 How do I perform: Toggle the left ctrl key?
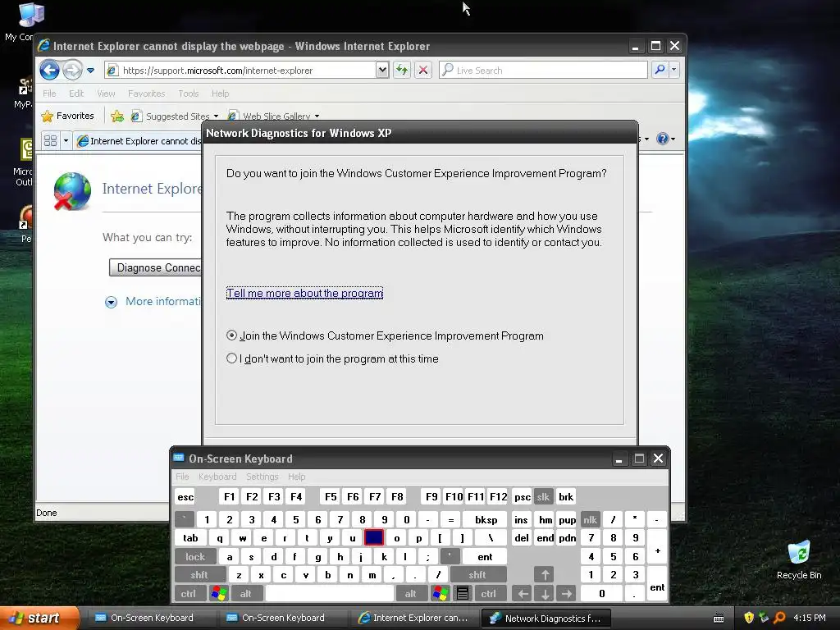[x=188, y=594]
